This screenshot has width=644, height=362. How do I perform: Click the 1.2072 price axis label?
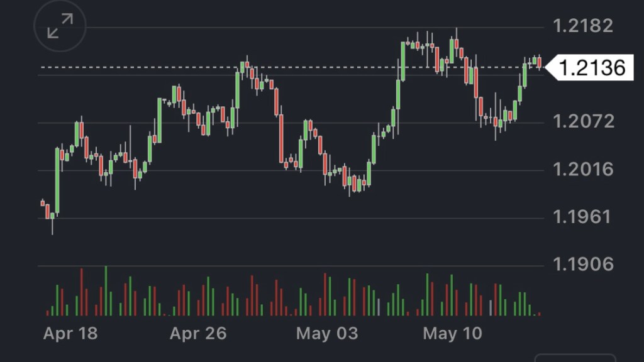pyautogui.click(x=582, y=121)
